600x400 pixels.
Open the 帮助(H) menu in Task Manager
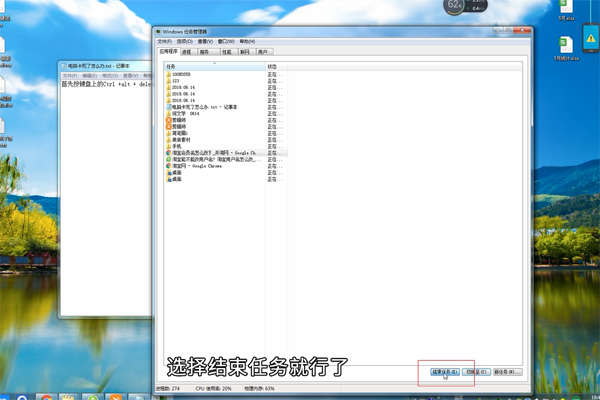pos(247,41)
